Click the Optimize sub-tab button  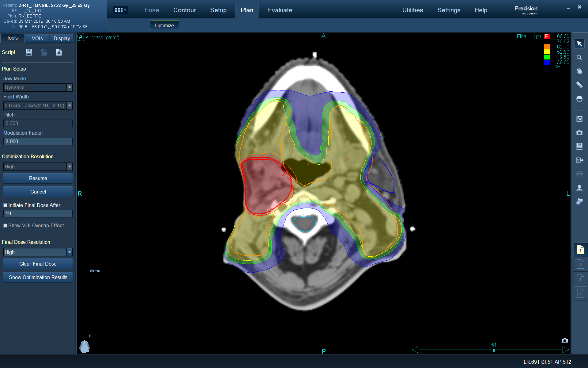coord(164,25)
